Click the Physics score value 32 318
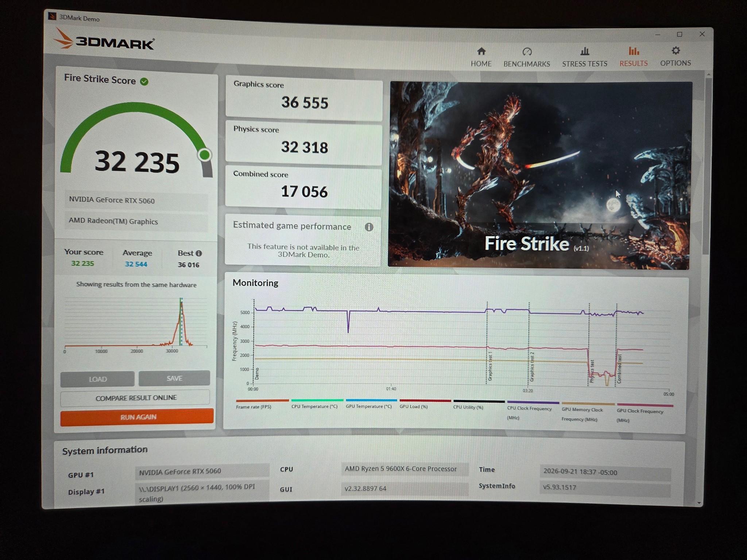Screen dimensions: 747x560 tap(304, 147)
